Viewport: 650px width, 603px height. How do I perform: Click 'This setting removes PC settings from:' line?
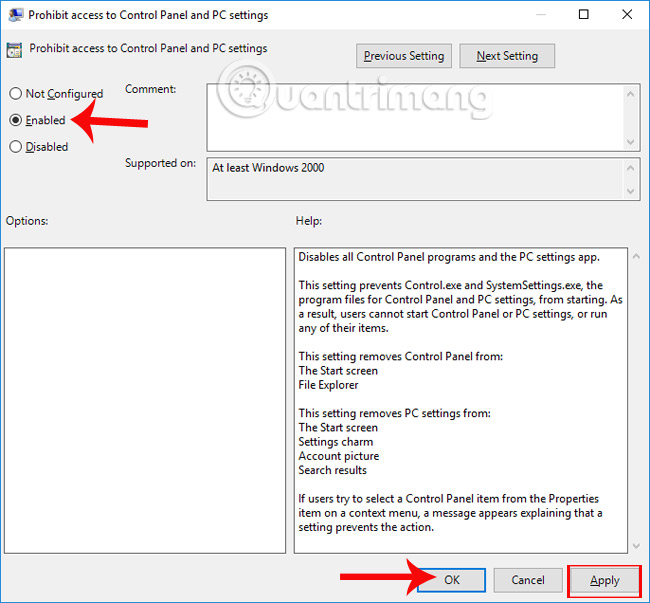[394, 413]
